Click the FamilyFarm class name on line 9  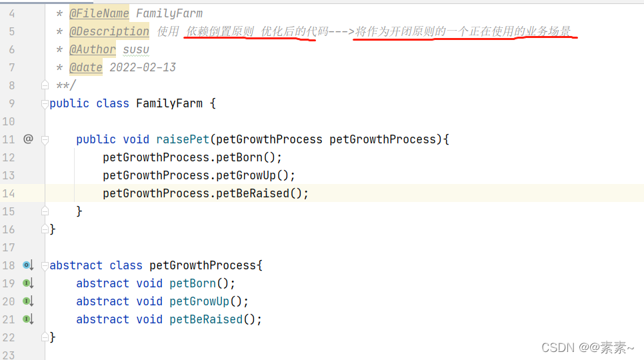point(169,103)
